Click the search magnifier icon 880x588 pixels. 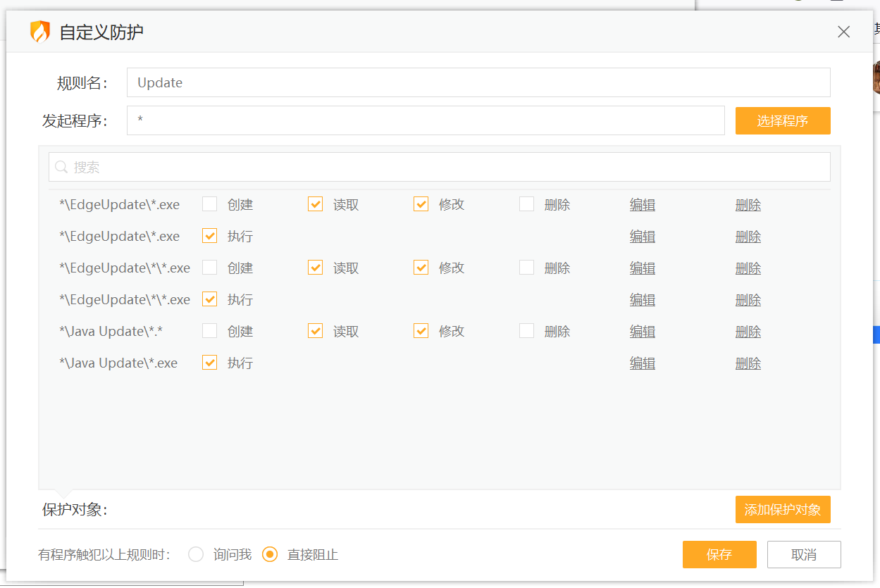click(61, 167)
